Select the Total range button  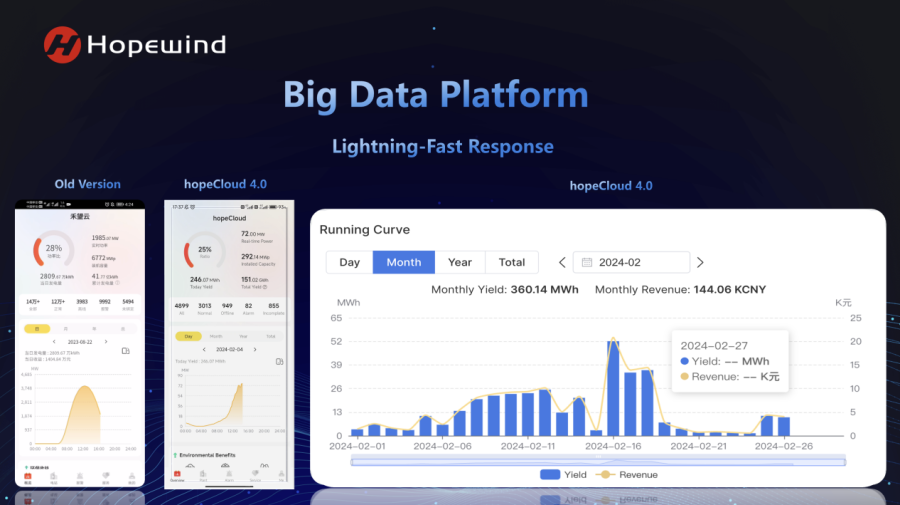tap(511, 262)
